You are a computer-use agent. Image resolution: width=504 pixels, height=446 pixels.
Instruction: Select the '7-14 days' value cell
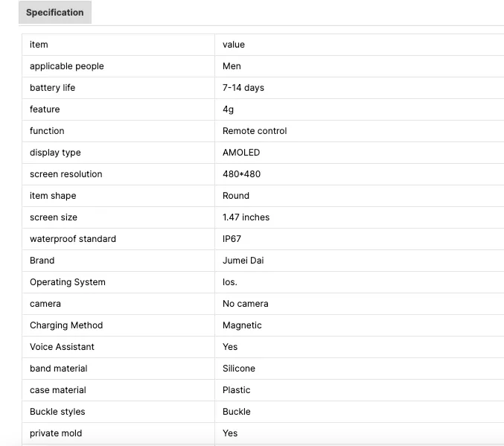coord(243,88)
